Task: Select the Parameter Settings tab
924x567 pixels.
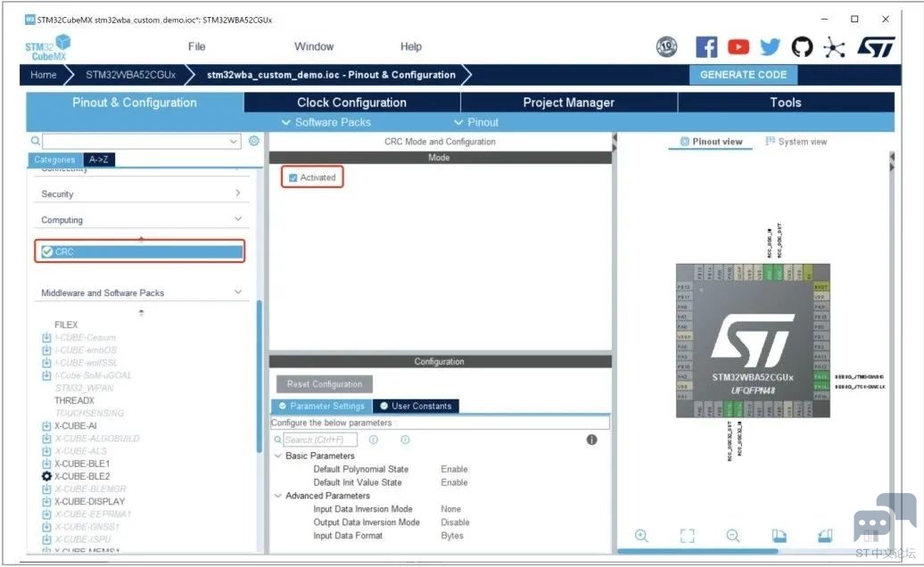Action: [x=322, y=406]
